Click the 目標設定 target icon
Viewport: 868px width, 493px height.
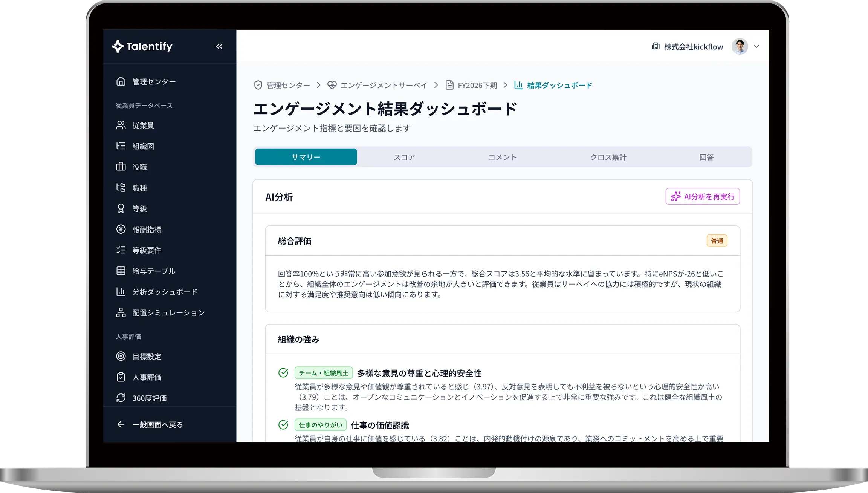click(x=121, y=356)
